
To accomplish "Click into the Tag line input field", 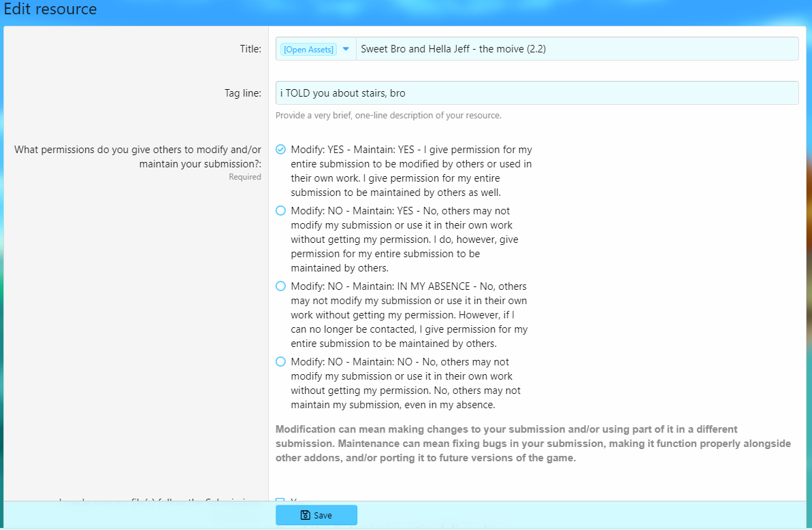I will click(x=537, y=93).
